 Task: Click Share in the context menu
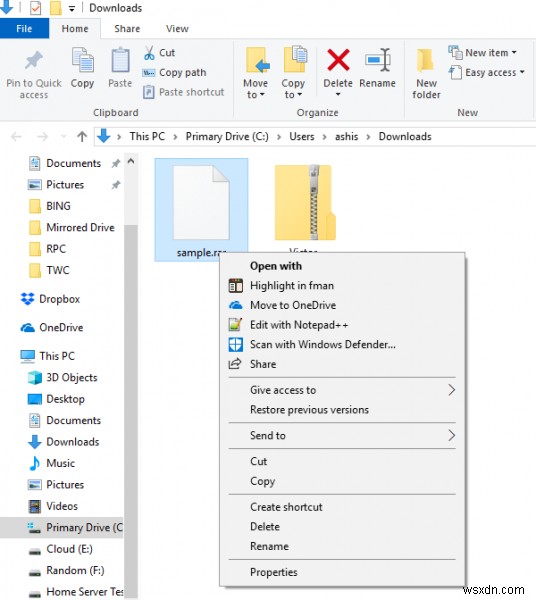263,364
